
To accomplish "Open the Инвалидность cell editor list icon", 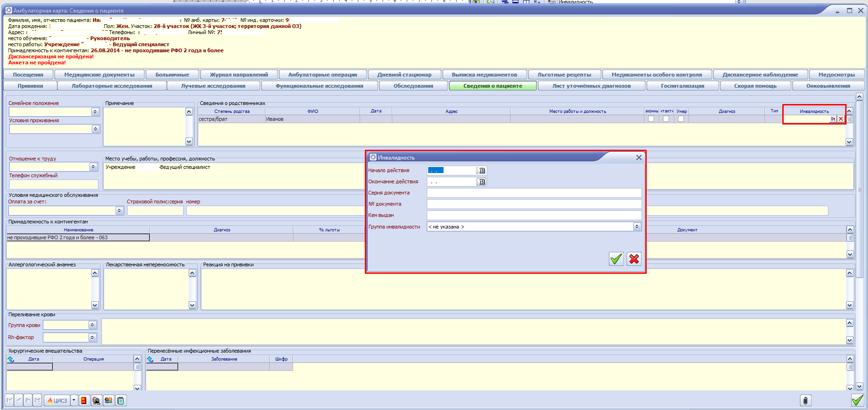I will pos(833,119).
